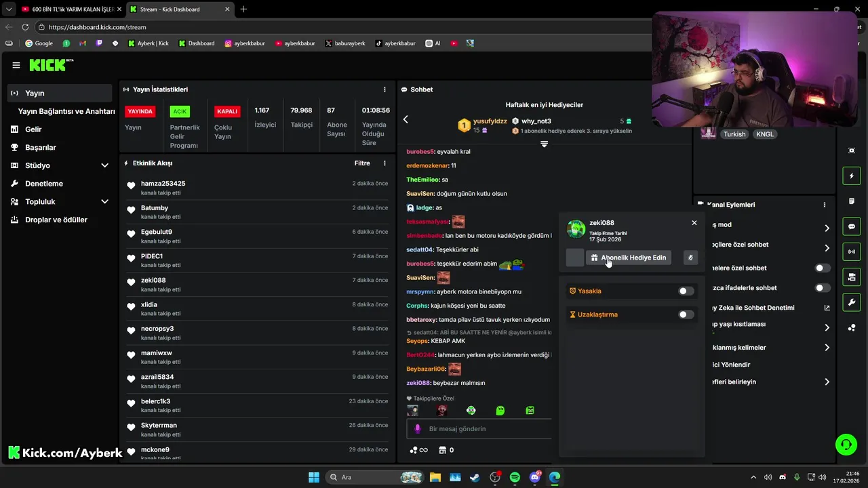Click the channel points infinity icon
Screen dimensions: 868x488
click(x=419, y=450)
